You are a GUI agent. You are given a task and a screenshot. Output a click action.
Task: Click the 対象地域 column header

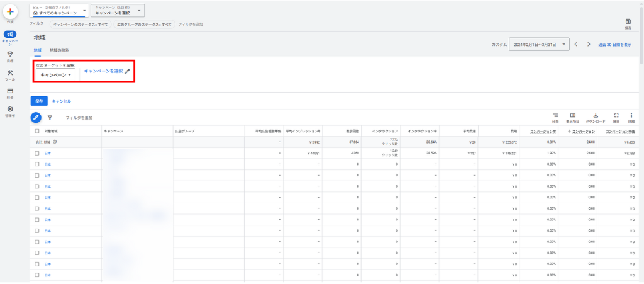[52, 131]
